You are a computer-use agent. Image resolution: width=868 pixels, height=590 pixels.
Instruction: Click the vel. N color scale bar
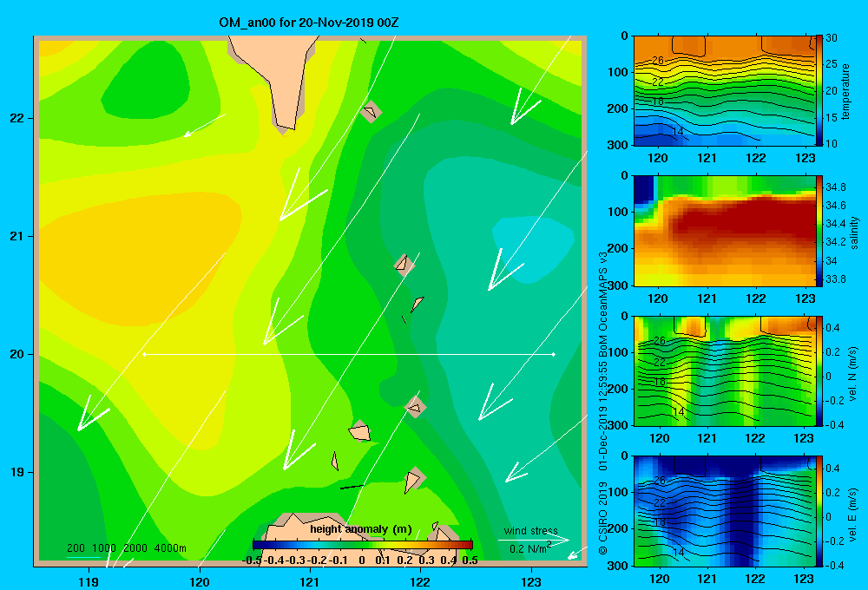click(x=819, y=370)
